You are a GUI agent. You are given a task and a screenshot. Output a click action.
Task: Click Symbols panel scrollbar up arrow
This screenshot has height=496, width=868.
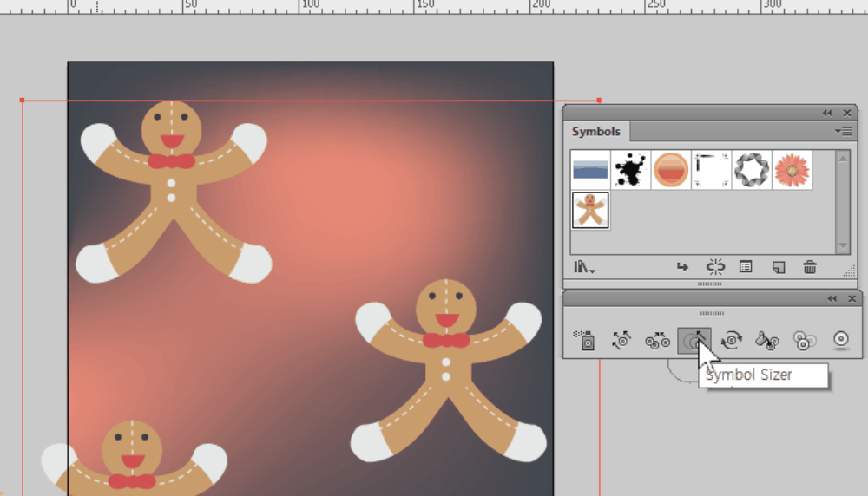pos(843,159)
